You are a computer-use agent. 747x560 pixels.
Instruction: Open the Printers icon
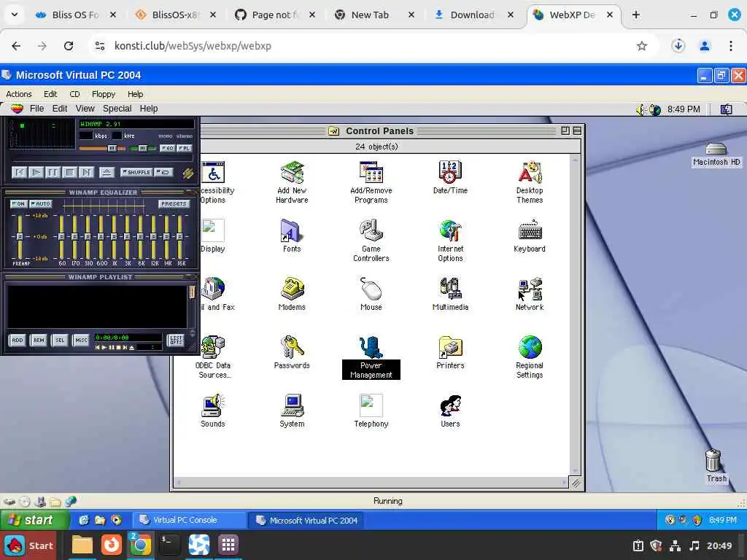click(x=450, y=352)
